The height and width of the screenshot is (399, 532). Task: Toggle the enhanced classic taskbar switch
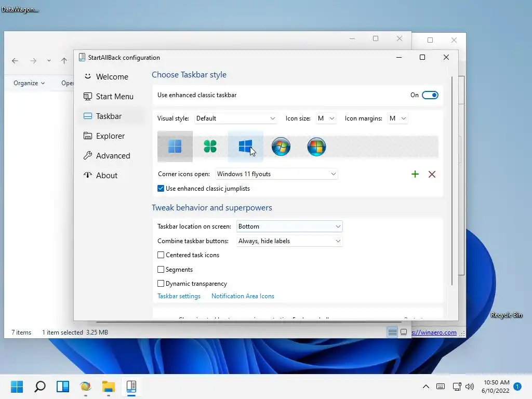(430, 95)
